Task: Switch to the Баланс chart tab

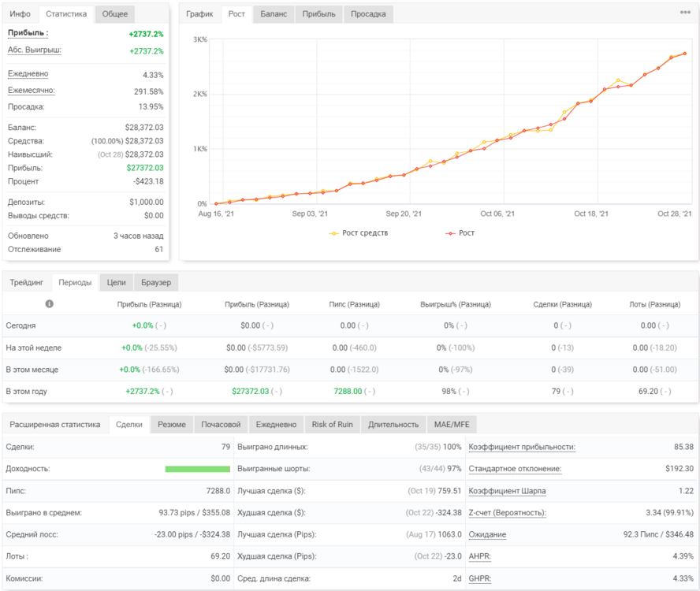Action: pos(274,14)
